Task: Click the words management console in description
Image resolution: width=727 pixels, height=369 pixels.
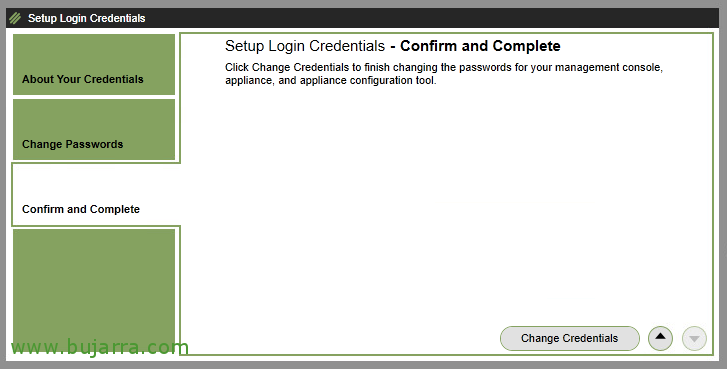Action: pyautogui.click(x=607, y=67)
